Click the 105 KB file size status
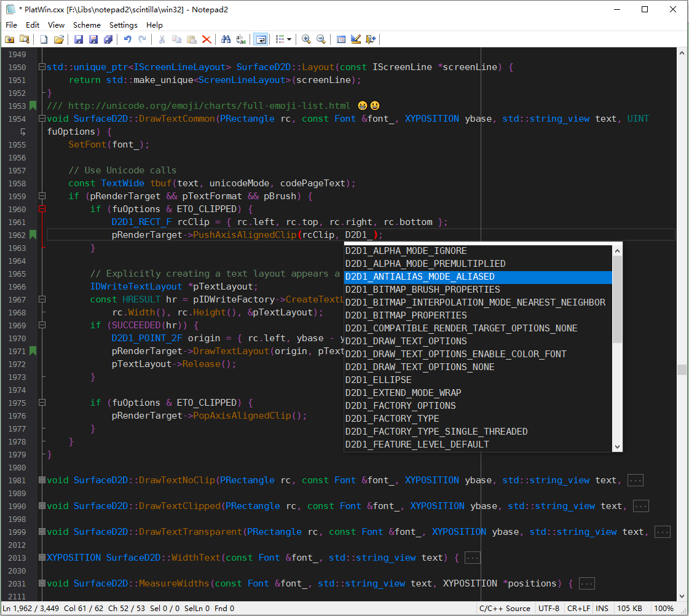689x616 pixels. [x=629, y=609]
